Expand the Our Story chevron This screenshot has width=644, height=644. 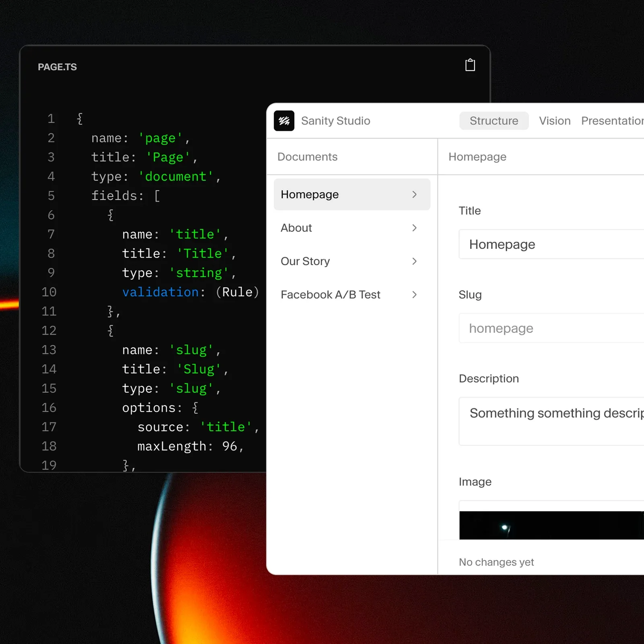tap(414, 261)
